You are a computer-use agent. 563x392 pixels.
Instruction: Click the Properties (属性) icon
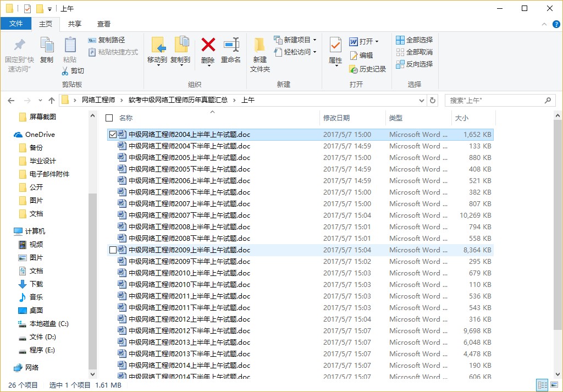click(x=335, y=45)
